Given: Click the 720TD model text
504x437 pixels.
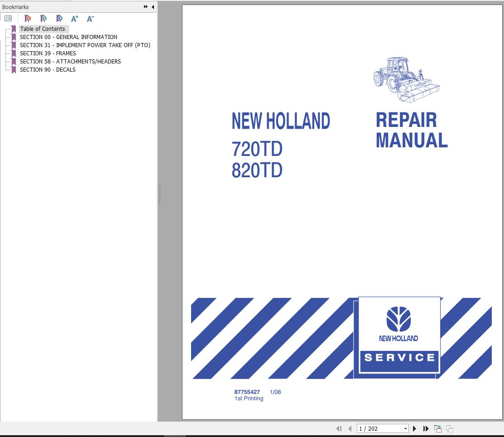Looking at the screenshot, I should pos(257,149).
